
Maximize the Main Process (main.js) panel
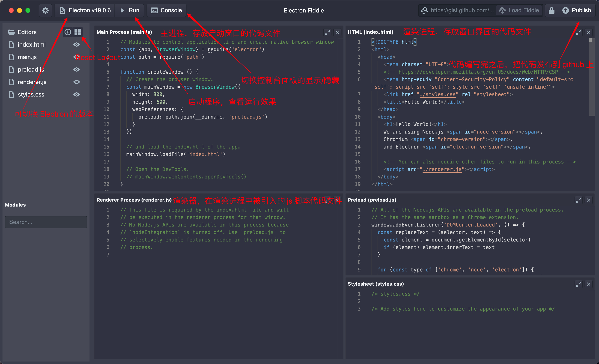327,32
